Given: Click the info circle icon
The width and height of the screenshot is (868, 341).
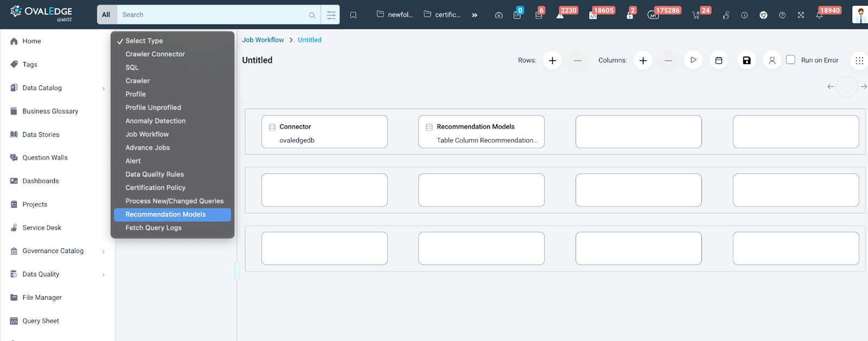Looking at the screenshot, I should click(744, 15).
